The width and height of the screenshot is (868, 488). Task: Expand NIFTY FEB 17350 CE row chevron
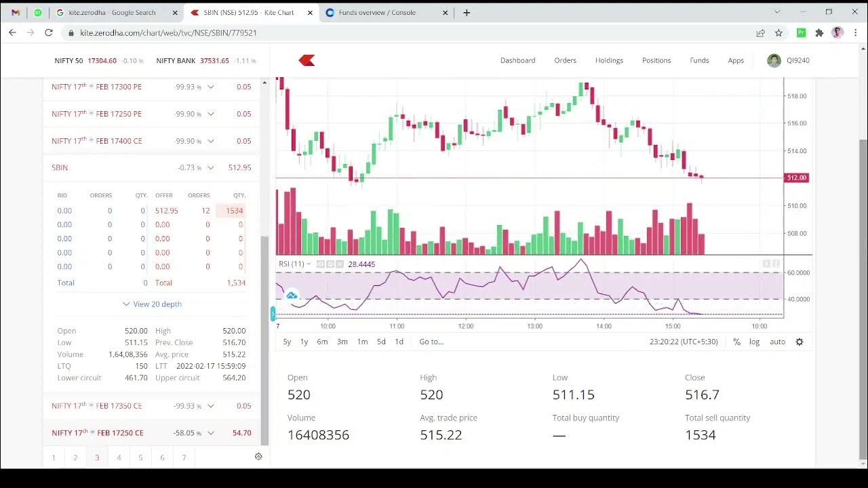coord(211,406)
